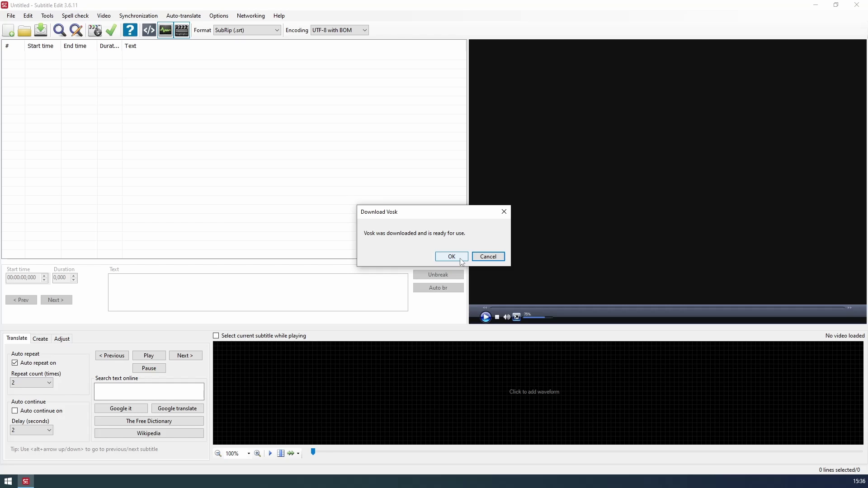
Task: Open the Synchronization menu
Action: 138,16
